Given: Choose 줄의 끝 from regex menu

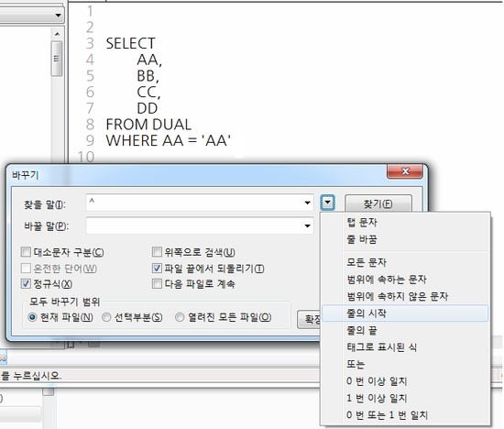Looking at the screenshot, I should pyautogui.click(x=405, y=330).
